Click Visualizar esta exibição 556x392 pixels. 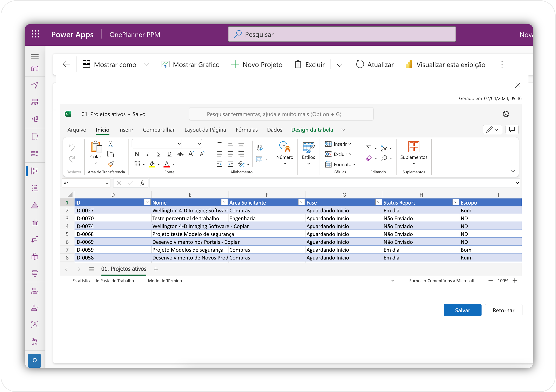coord(445,64)
